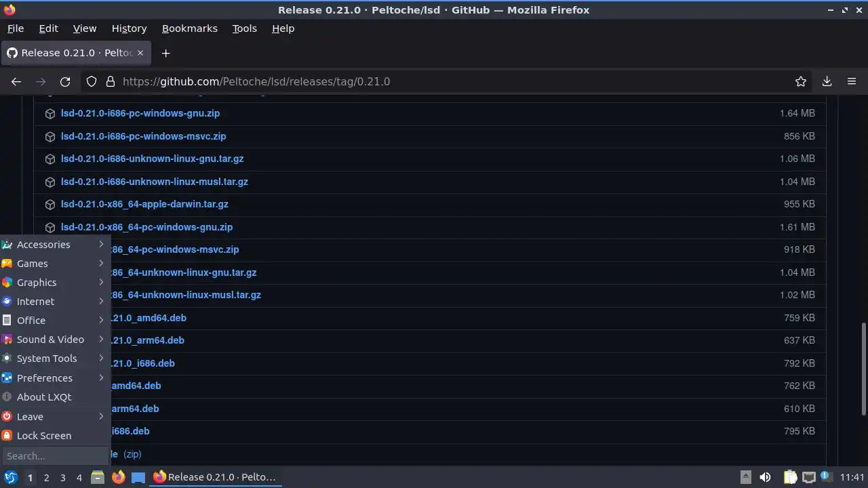Open the removable media eject icon
Screen dimensions: 868x488
[745, 477]
